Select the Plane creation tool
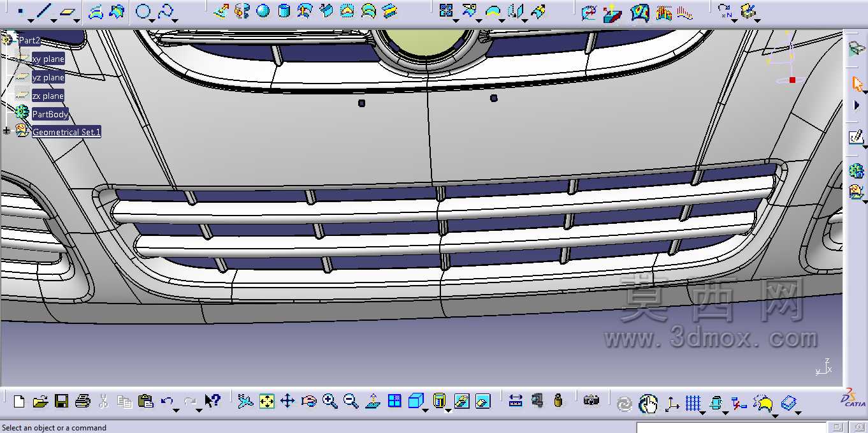Screen dimensions: 868x433 [x=67, y=11]
